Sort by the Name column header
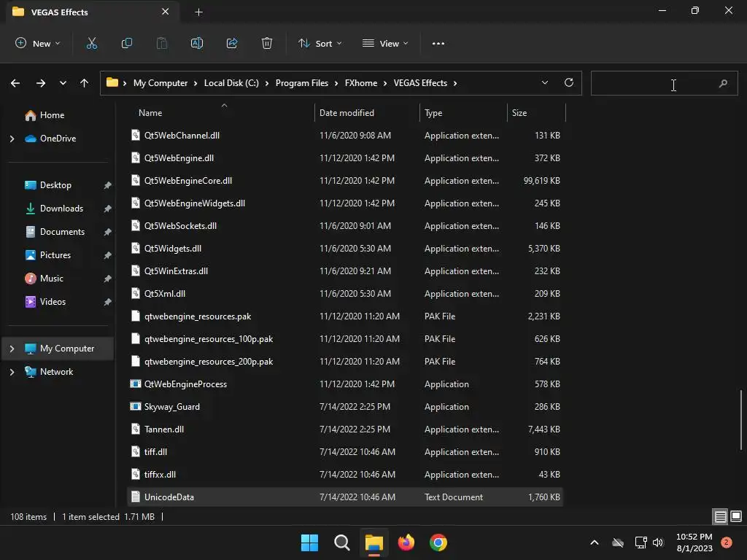Image resolution: width=747 pixels, height=560 pixels. [x=150, y=113]
